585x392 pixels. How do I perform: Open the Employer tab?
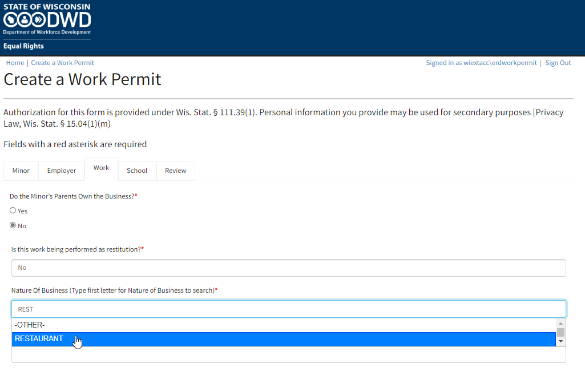tap(62, 171)
